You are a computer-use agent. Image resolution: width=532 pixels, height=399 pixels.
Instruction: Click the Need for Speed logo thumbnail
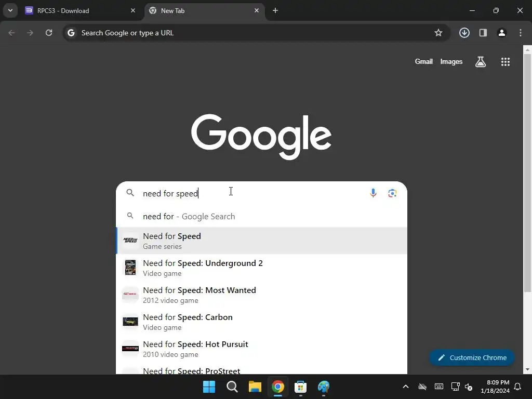[130, 240]
